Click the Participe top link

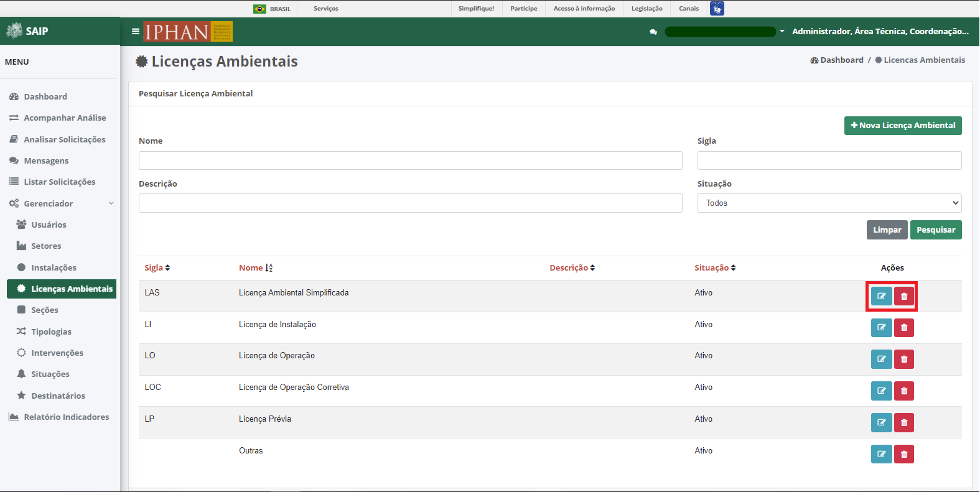(524, 9)
